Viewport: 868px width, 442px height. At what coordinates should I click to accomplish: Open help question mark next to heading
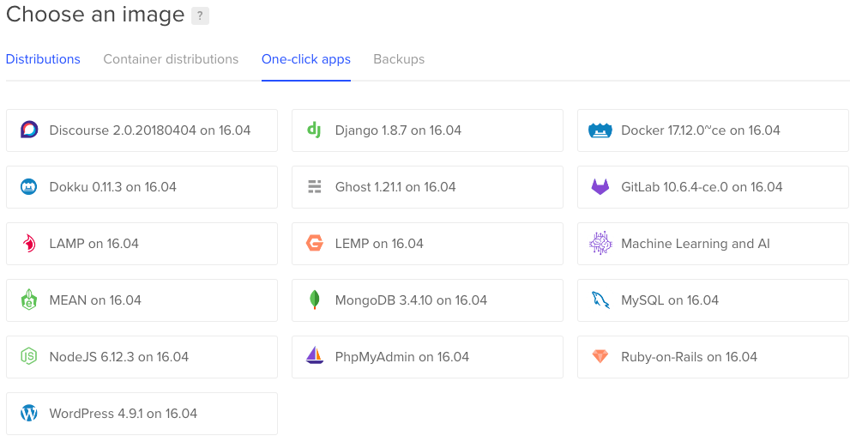coord(200,15)
